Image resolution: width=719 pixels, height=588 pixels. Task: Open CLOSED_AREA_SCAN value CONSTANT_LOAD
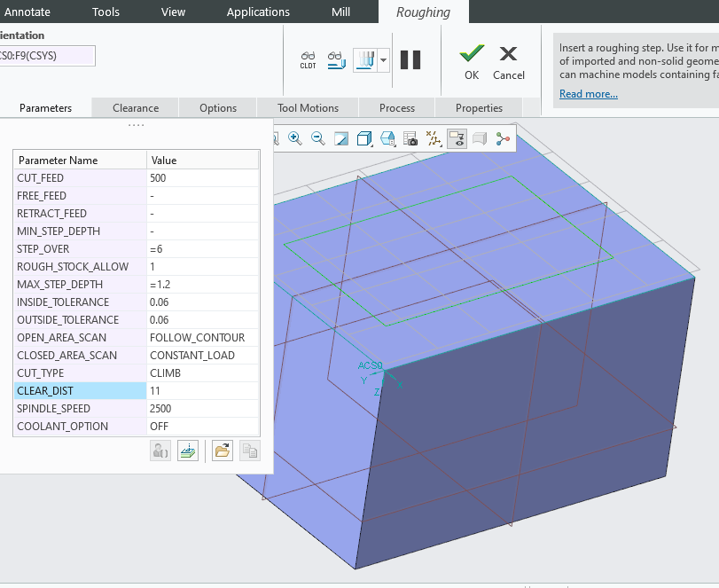[203, 356]
